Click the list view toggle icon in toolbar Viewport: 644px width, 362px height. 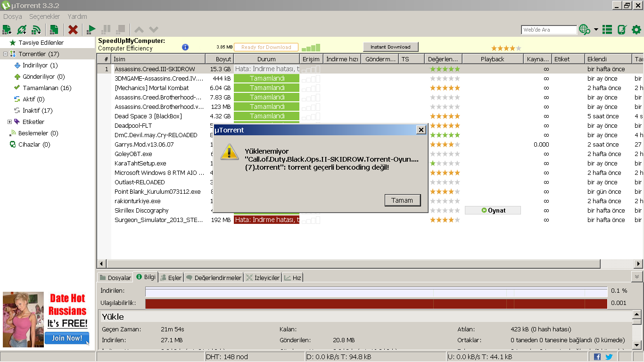[x=607, y=30]
